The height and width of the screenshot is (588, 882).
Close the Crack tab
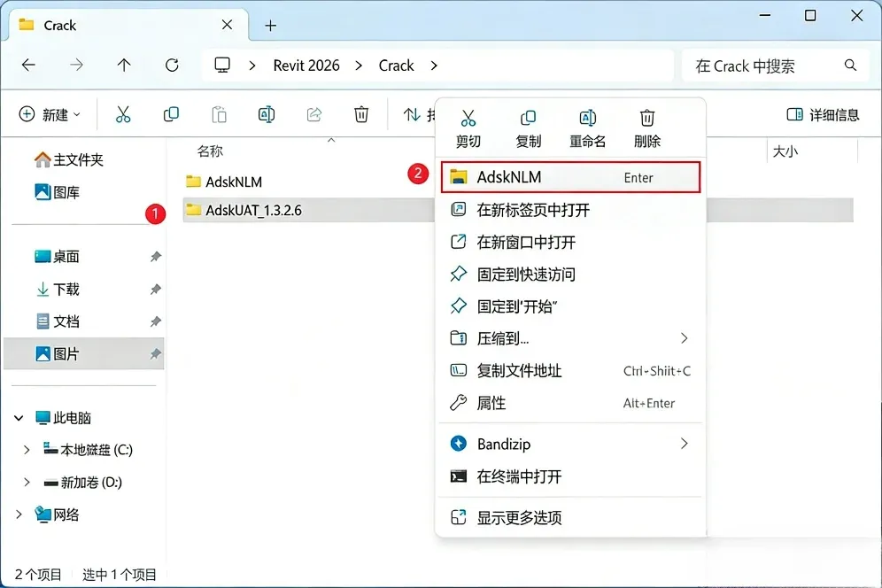[228, 25]
